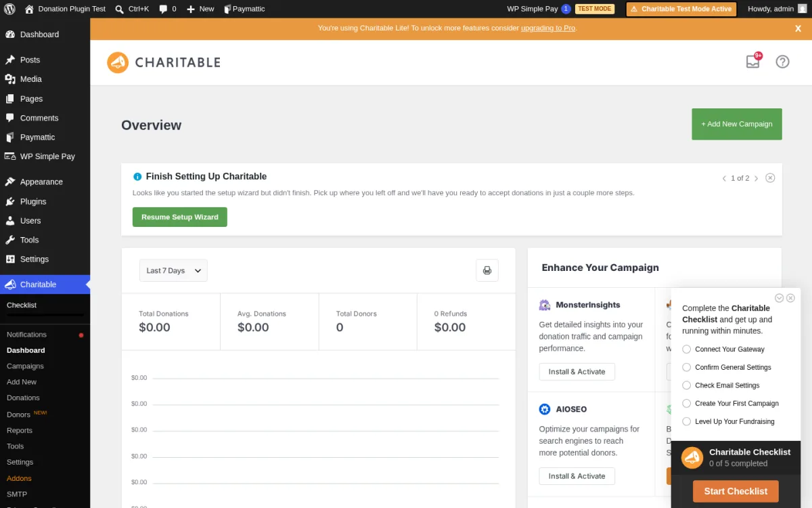
Task: Open the New content menu in the admin bar
Action: pyautogui.click(x=200, y=9)
